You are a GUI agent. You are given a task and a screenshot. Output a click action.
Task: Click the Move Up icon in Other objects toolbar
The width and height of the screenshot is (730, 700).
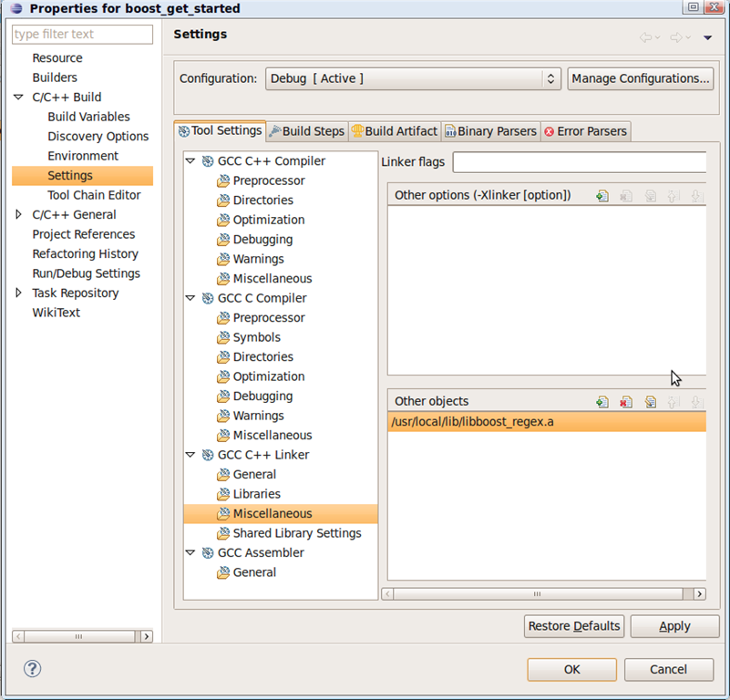point(673,402)
